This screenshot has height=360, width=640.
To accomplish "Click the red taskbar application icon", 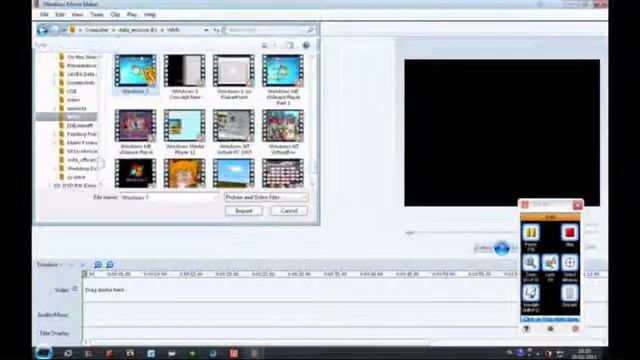I will (x=233, y=353).
